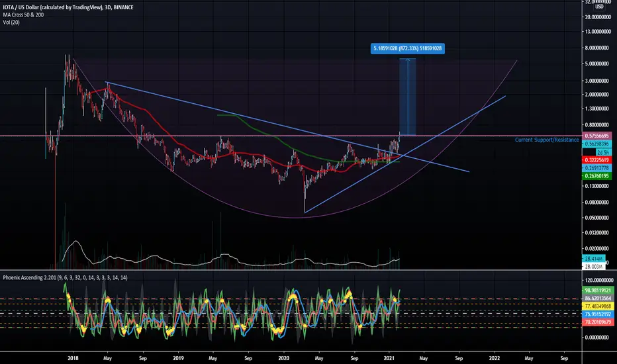Click the 2020 label on time axis
Viewport: 617px width, 364px height.
(x=284, y=358)
